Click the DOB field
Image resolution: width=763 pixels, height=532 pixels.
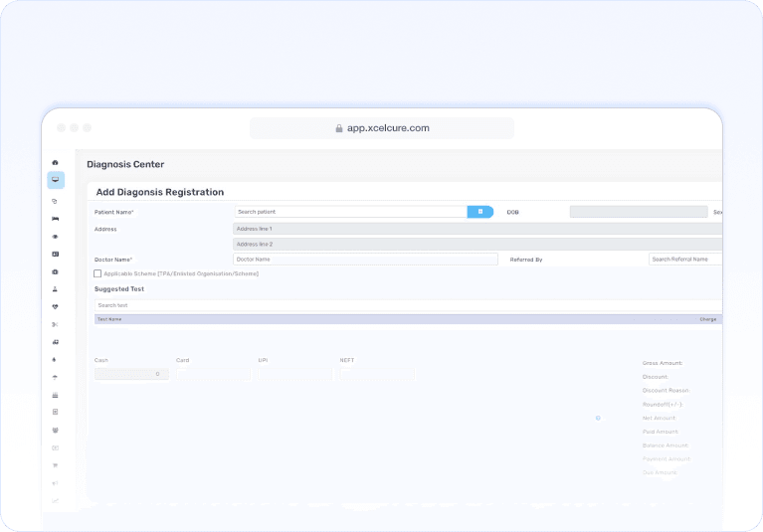[x=639, y=212]
